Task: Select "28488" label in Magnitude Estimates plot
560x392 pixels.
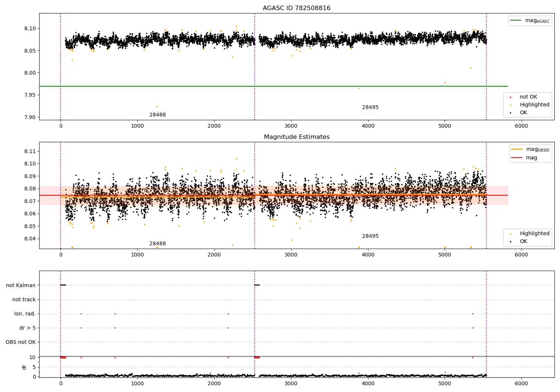Action: [158, 244]
